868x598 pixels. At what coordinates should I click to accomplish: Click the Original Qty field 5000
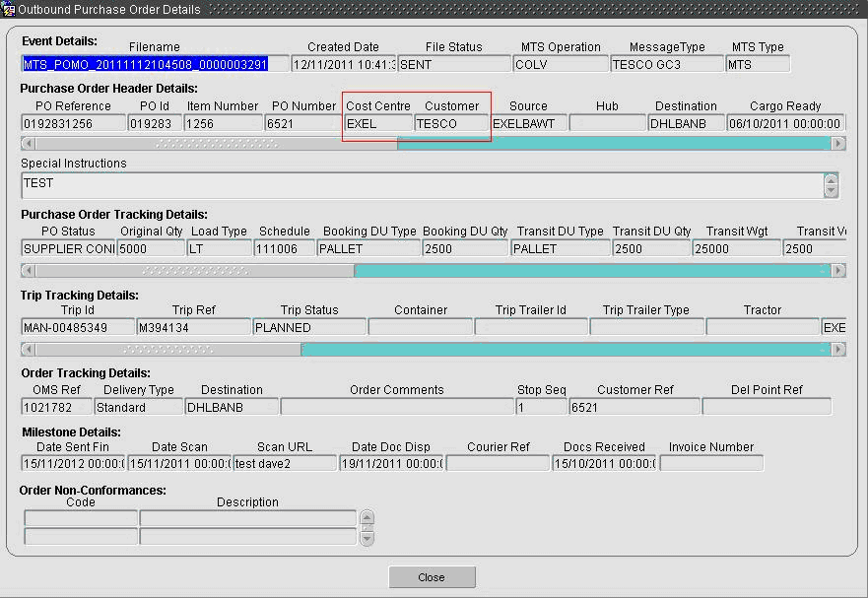[x=151, y=248]
